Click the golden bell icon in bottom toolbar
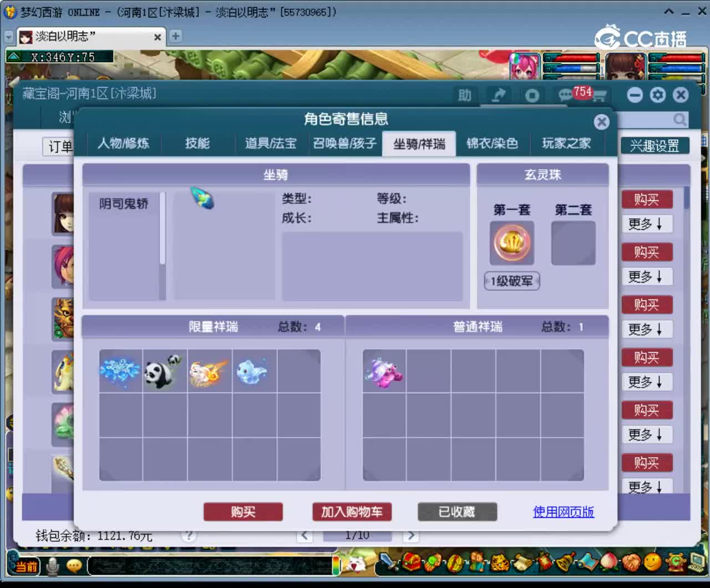 pyautogui.click(x=565, y=563)
